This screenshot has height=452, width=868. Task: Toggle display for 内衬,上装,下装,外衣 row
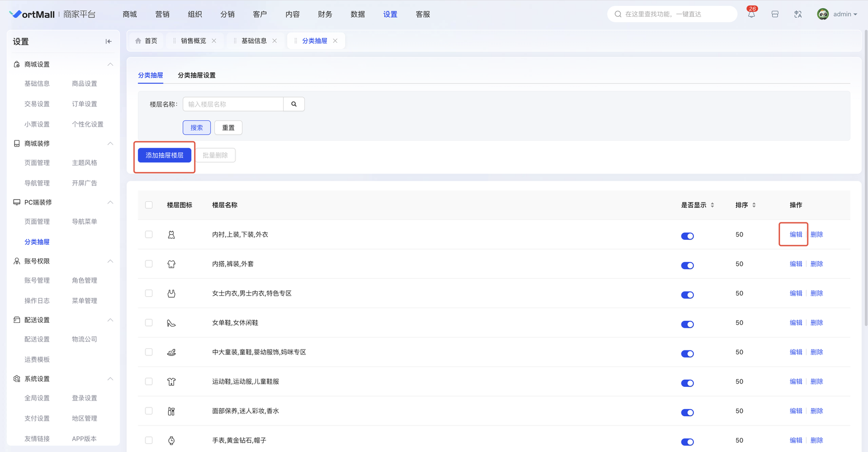click(687, 236)
